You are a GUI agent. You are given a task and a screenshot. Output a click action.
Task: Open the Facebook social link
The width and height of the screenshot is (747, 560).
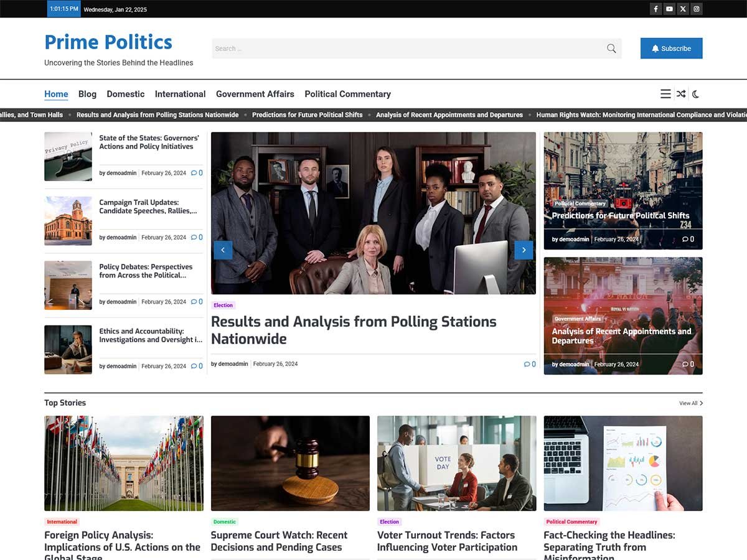pyautogui.click(x=655, y=9)
